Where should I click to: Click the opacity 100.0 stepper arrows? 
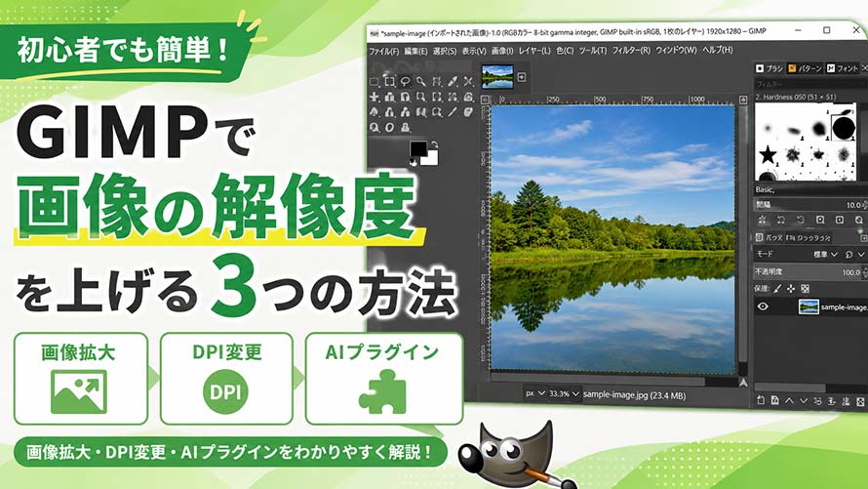point(865,272)
